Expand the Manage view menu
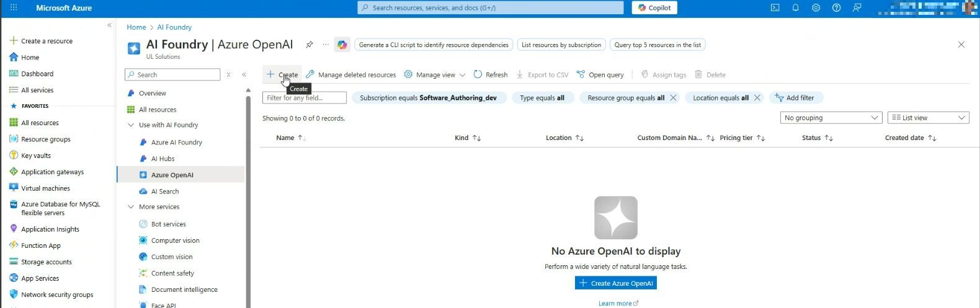 [x=434, y=75]
